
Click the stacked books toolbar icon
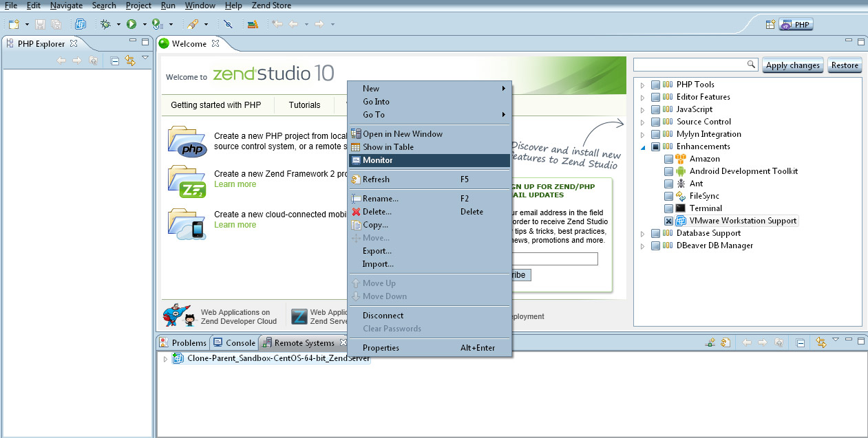pyautogui.click(x=253, y=24)
